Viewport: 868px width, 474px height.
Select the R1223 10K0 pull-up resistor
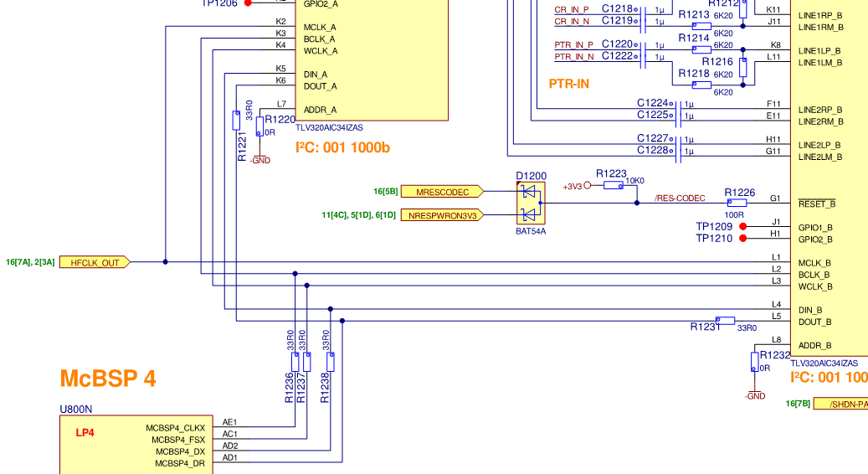(614, 186)
